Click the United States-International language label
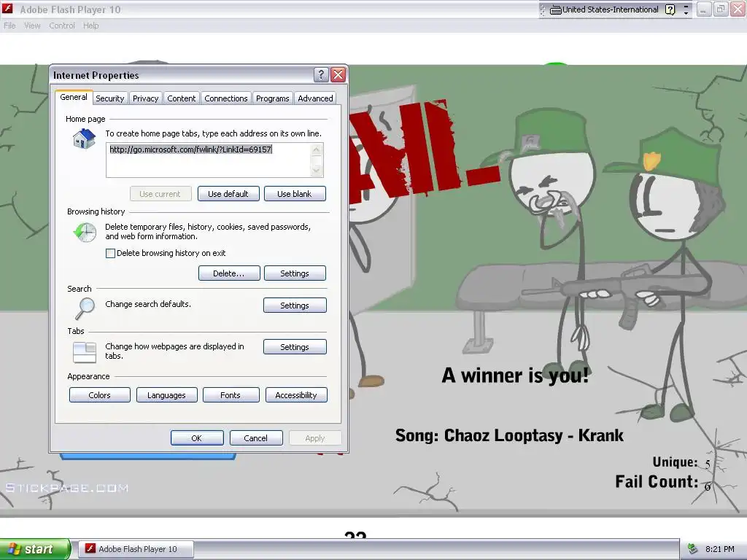This screenshot has width=747, height=560. tap(610, 9)
